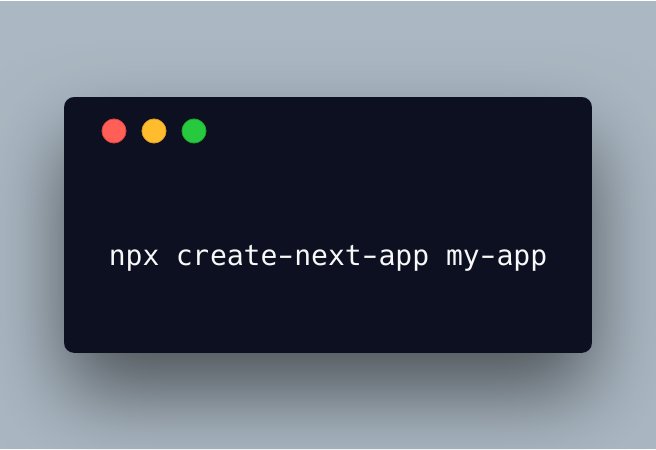This screenshot has height=450, width=656.
Task: Click app right after next-
Action: (x=404, y=258)
